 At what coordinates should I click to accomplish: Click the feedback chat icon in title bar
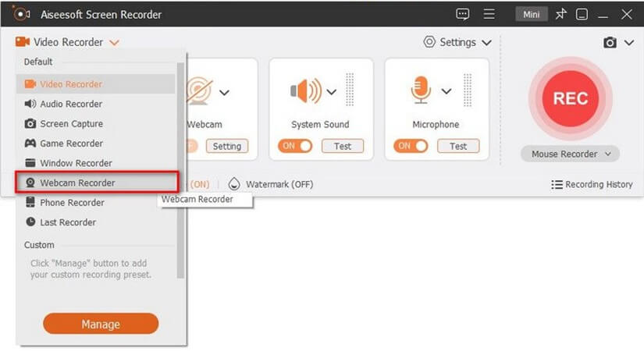pyautogui.click(x=463, y=14)
